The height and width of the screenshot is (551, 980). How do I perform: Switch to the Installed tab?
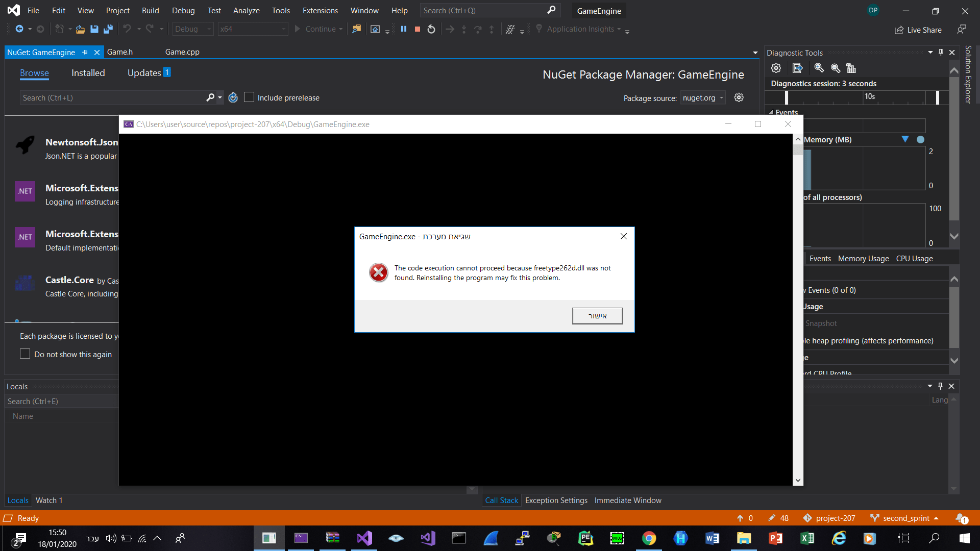pos(88,73)
